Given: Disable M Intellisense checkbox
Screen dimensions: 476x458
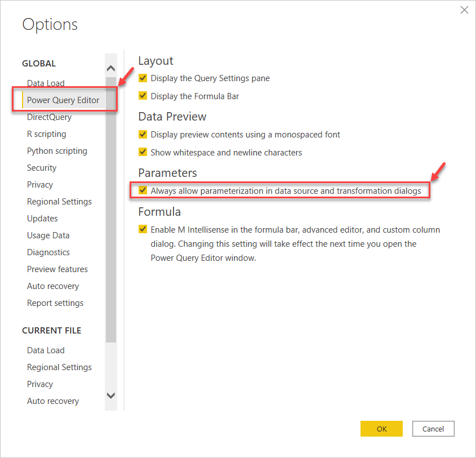Looking at the screenshot, I should [x=143, y=230].
